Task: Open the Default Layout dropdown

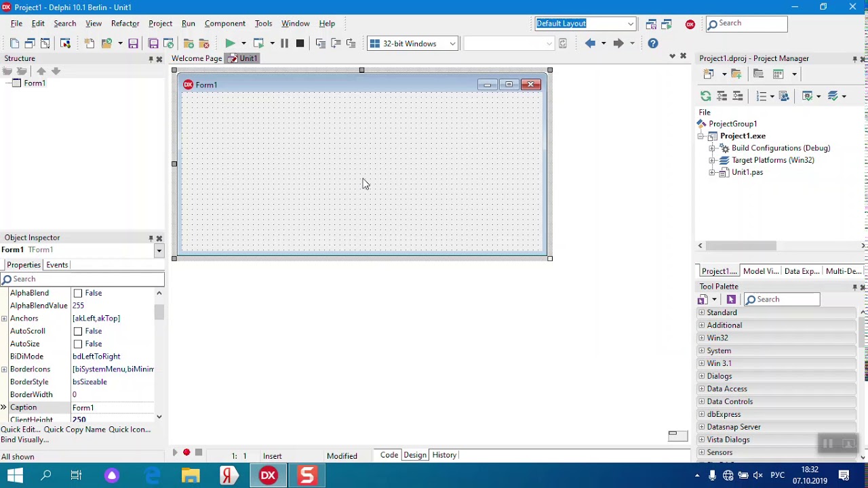Action: (631, 24)
